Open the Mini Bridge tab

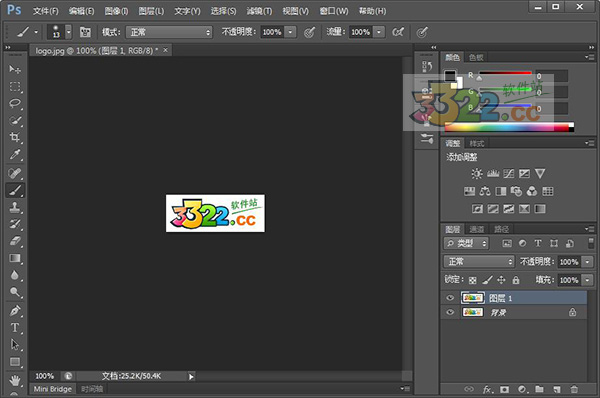coord(53,389)
